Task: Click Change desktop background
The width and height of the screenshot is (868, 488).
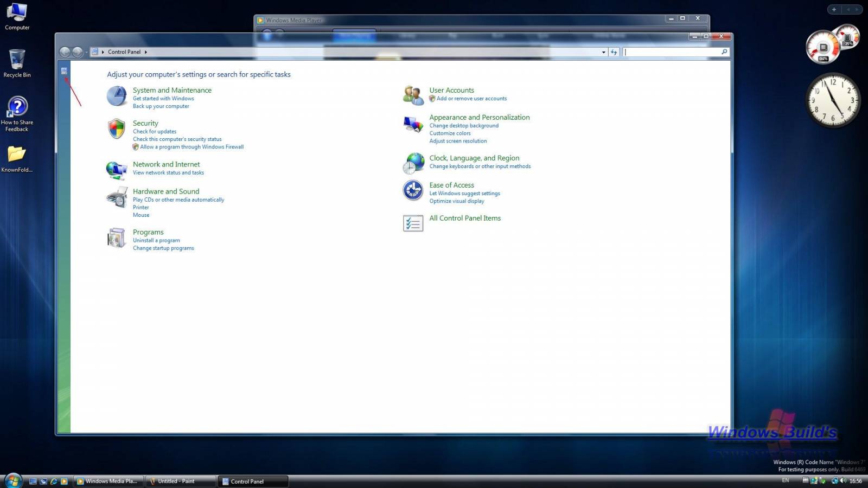Action: tap(464, 126)
